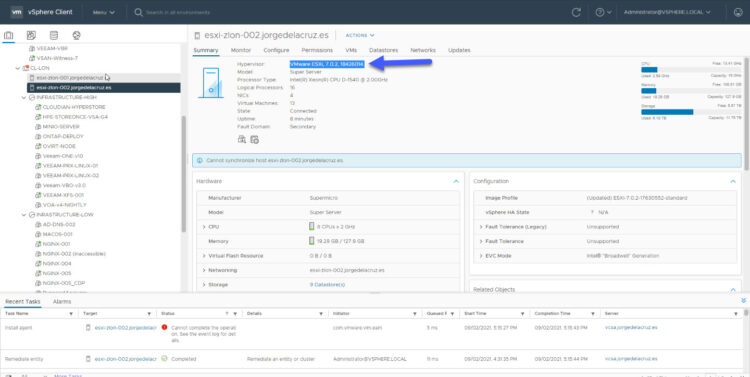Viewport: 750px width, 377px height.
Task: Open the Networks tab
Action: (x=423, y=50)
